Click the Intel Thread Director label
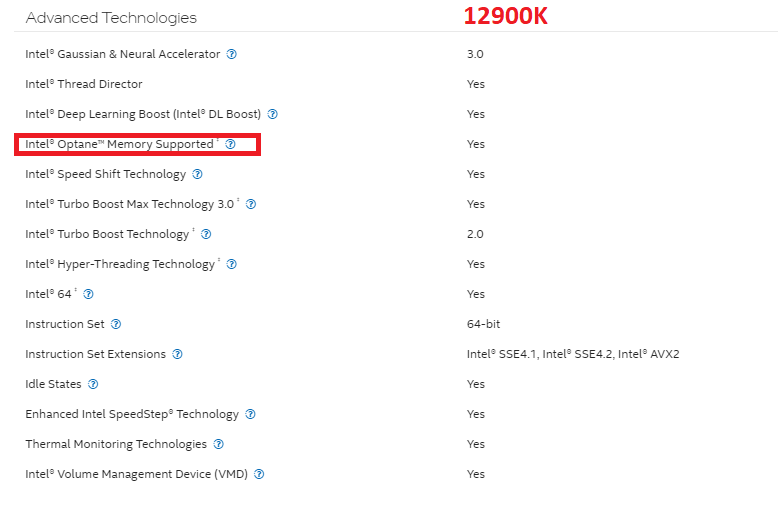The height and width of the screenshot is (505, 778). point(84,84)
